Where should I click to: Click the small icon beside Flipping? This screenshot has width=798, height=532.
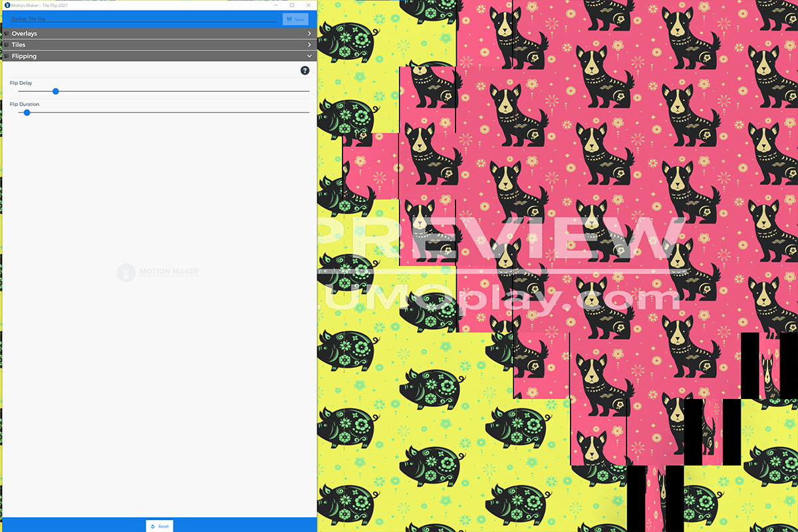coord(7,57)
